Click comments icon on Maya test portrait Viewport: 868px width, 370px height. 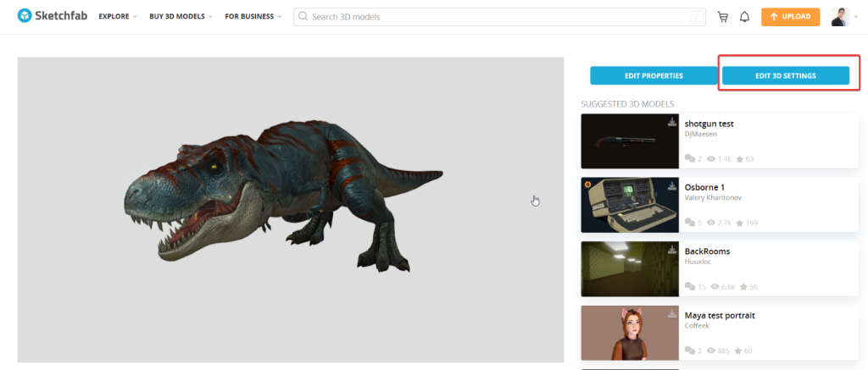690,351
